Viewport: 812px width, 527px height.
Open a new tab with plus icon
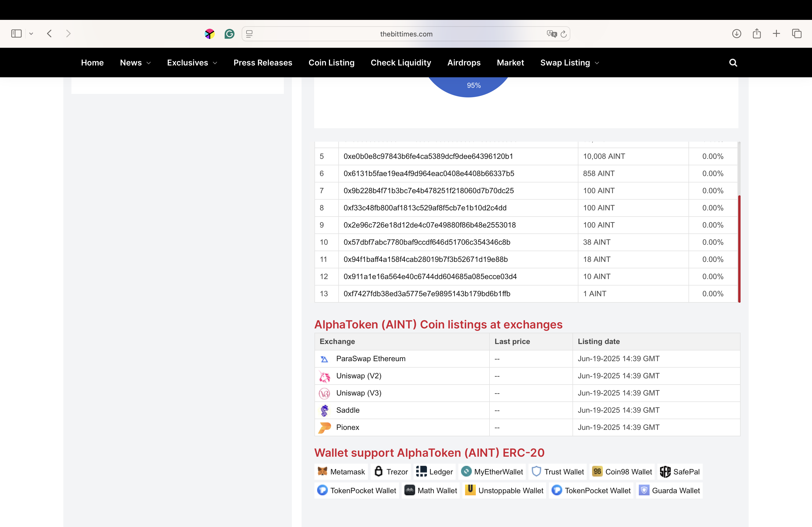point(776,33)
